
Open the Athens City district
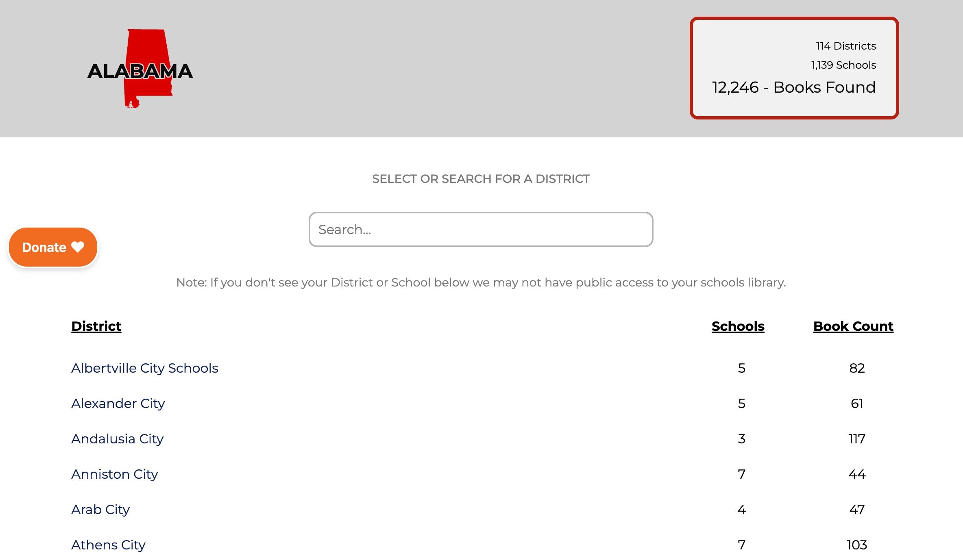(108, 545)
